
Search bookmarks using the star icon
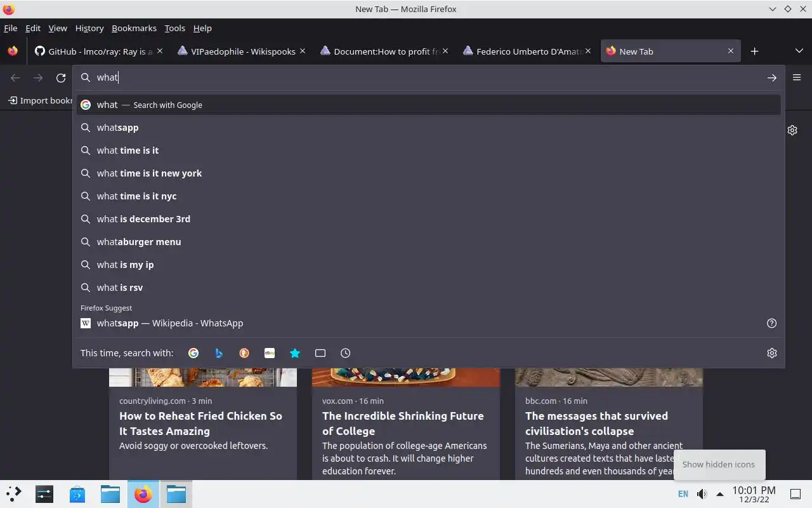click(x=295, y=353)
